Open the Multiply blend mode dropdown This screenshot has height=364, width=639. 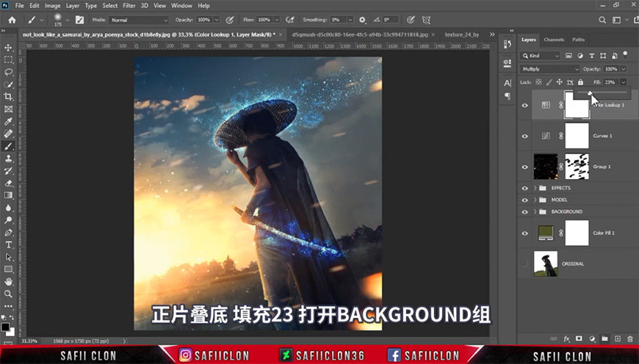coord(549,69)
